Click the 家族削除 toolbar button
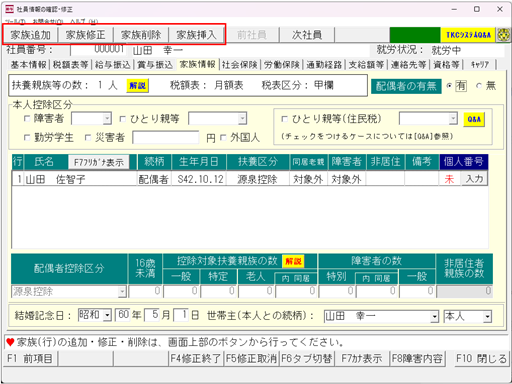The width and height of the screenshot is (512, 384). pyautogui.click(x=141, y=35)
